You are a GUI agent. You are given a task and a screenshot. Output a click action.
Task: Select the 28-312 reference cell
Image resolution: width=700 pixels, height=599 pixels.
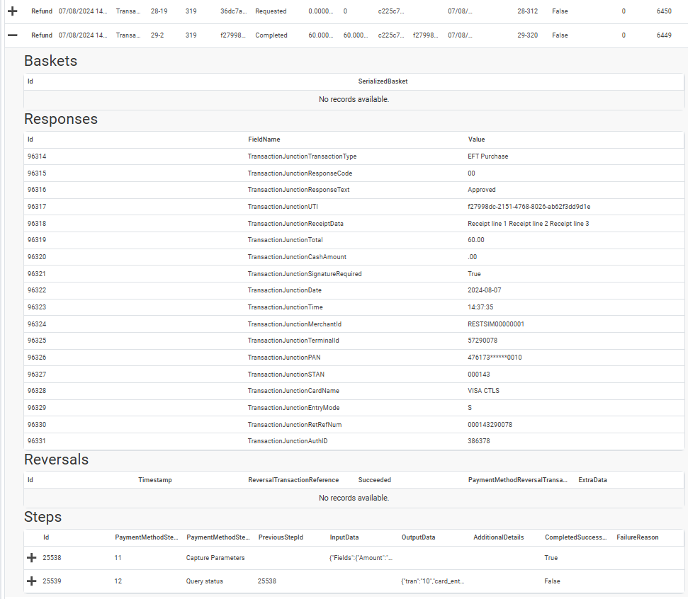[528, 11]
